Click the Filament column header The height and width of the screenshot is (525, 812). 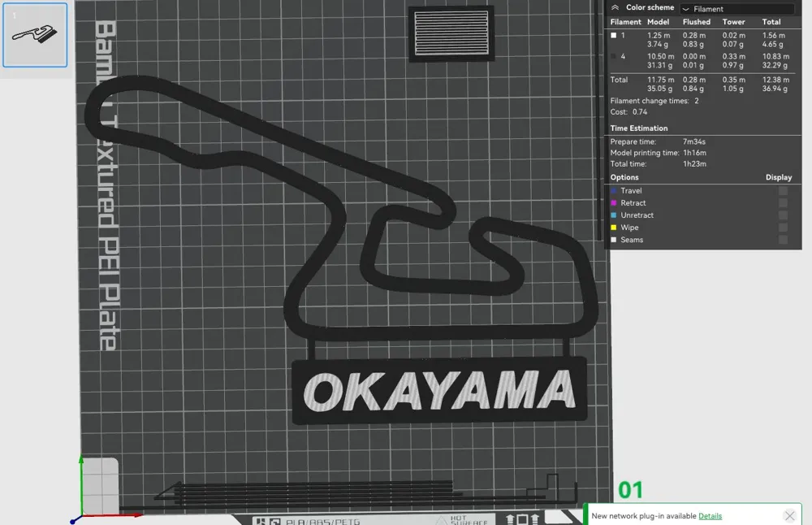point(625,22)
